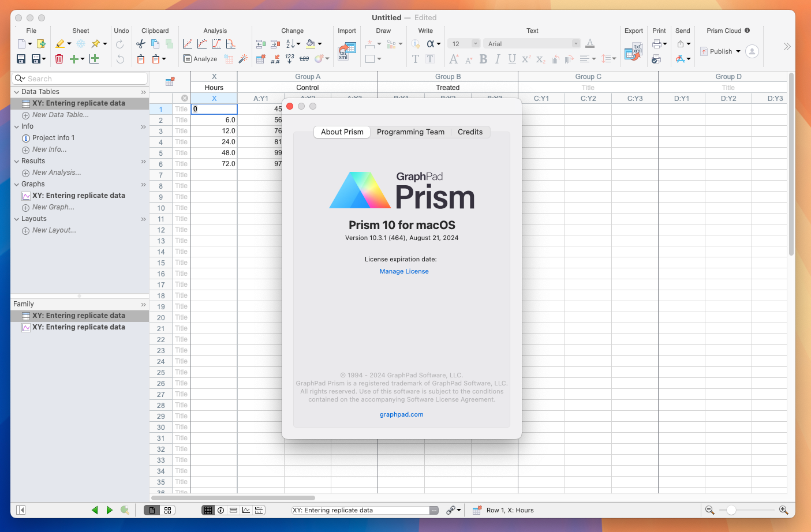Click the text color A swatch
Screen dimensions: 811x532
(589, 44)
